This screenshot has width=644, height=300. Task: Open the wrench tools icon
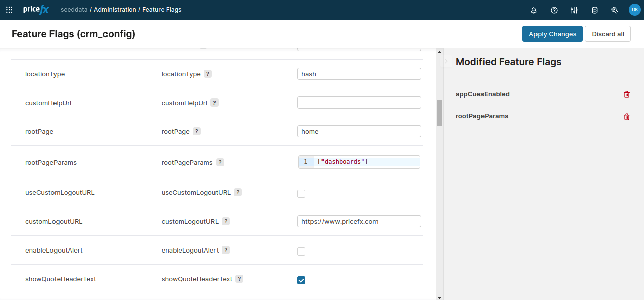tap(614, 10)
